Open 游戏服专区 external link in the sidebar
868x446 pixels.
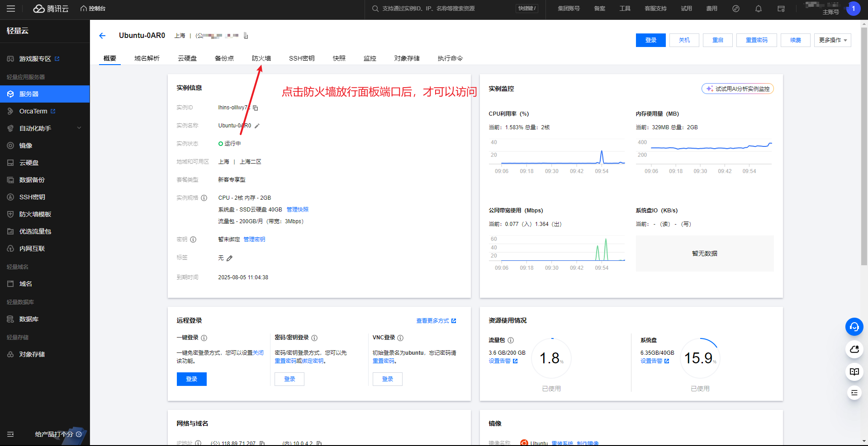click(x=57, y=59)
